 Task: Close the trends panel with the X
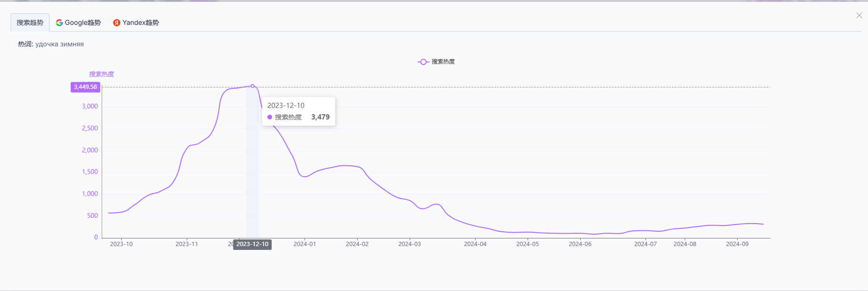(859, 15)
